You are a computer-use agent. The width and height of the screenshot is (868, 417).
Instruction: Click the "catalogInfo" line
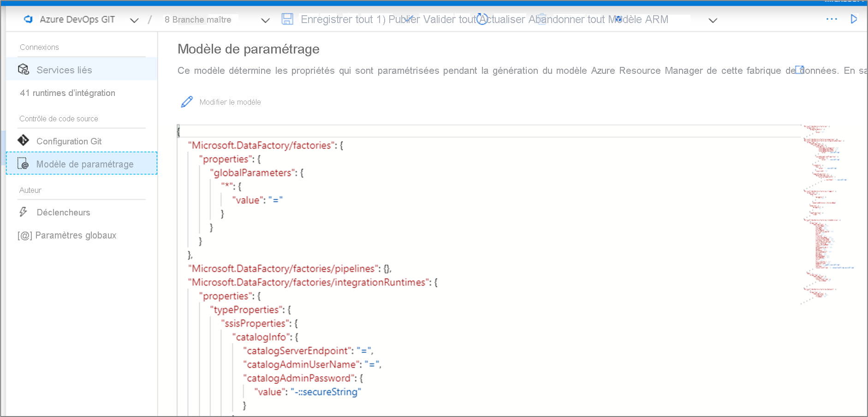pos(265,337)
